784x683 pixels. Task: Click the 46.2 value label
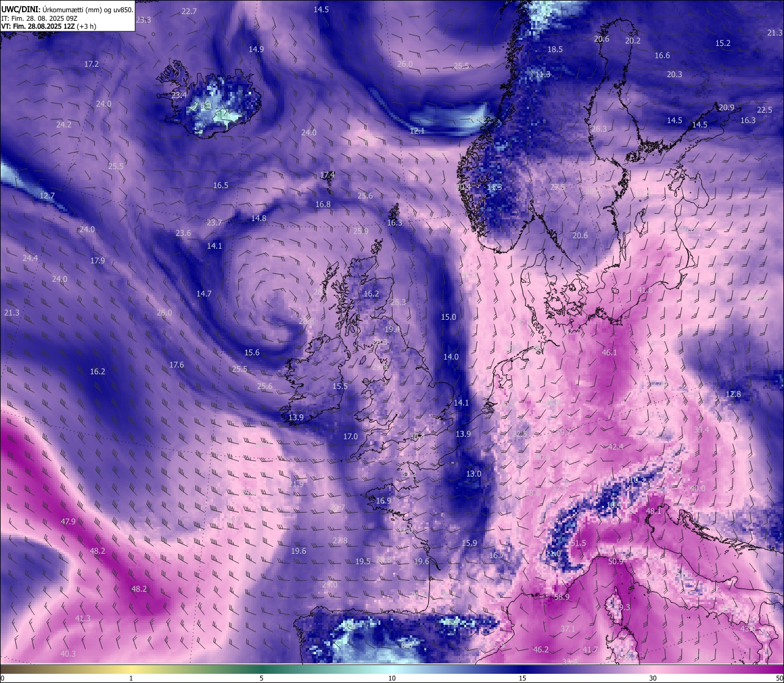[540, 650]
